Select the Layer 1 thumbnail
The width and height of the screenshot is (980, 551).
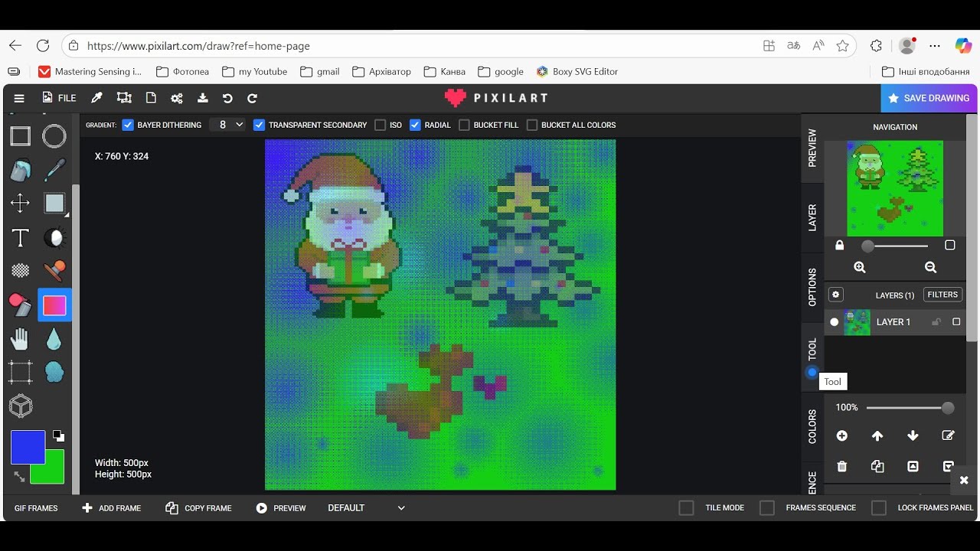[x=857, y=322]
